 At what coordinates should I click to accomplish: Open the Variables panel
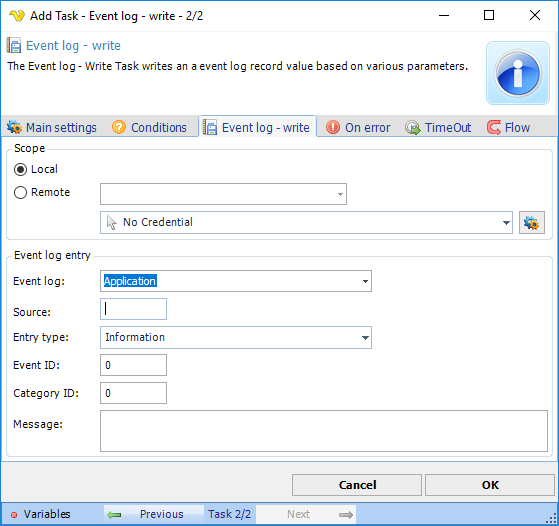[41, 514]
